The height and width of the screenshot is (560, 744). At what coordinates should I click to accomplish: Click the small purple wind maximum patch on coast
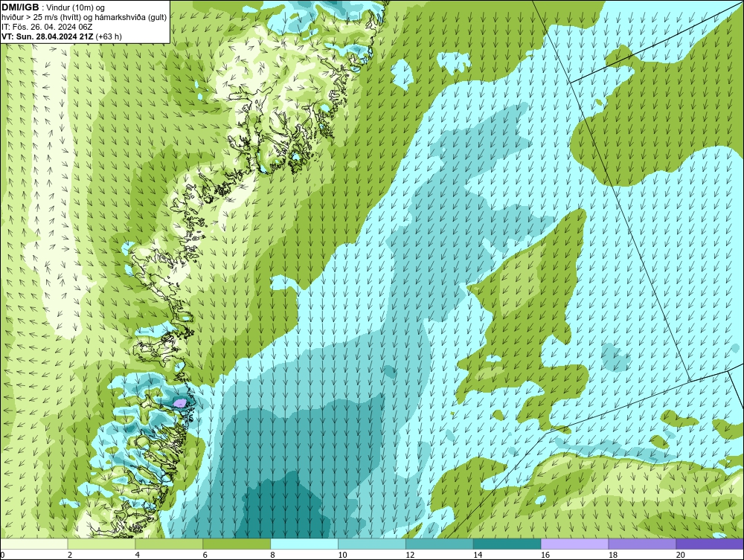pos(180,403)
